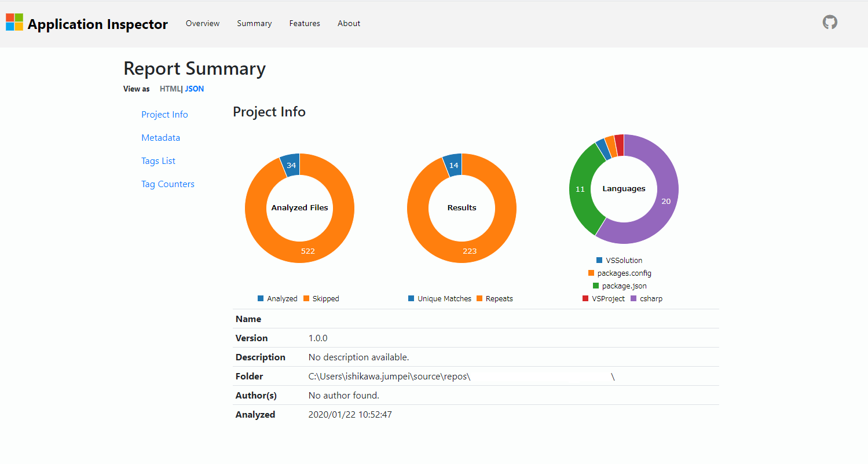Click the Application Inspector title

[97, 24]
